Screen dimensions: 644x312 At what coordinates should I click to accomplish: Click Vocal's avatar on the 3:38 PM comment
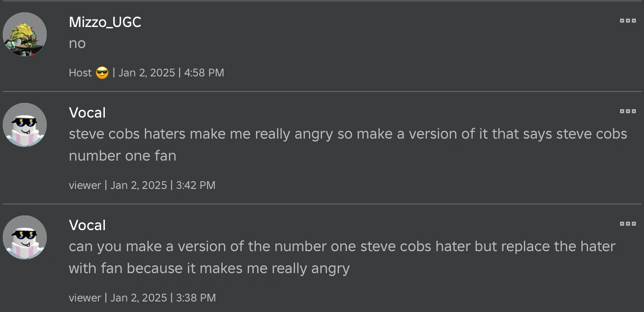pos(25,237)
